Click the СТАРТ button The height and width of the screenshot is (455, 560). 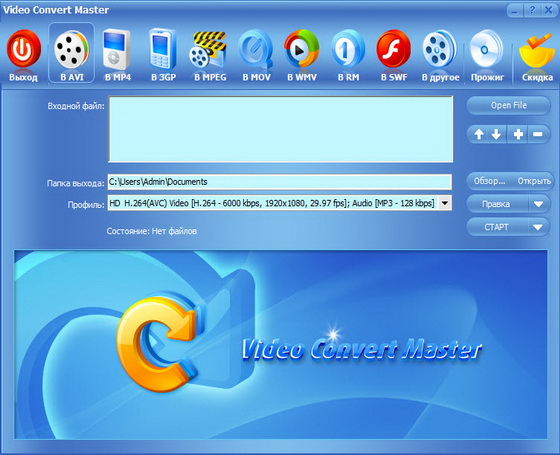coord(496,227)
